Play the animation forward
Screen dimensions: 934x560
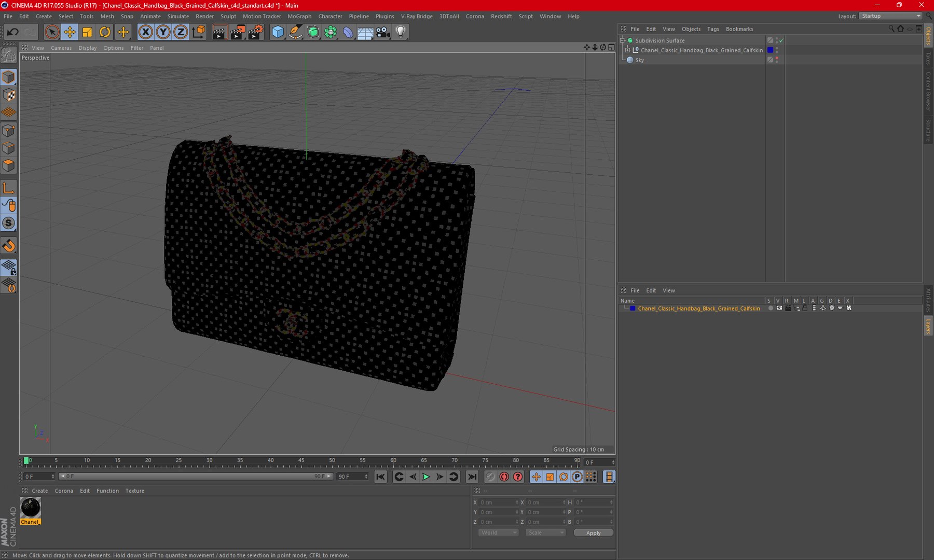[426, 477]
